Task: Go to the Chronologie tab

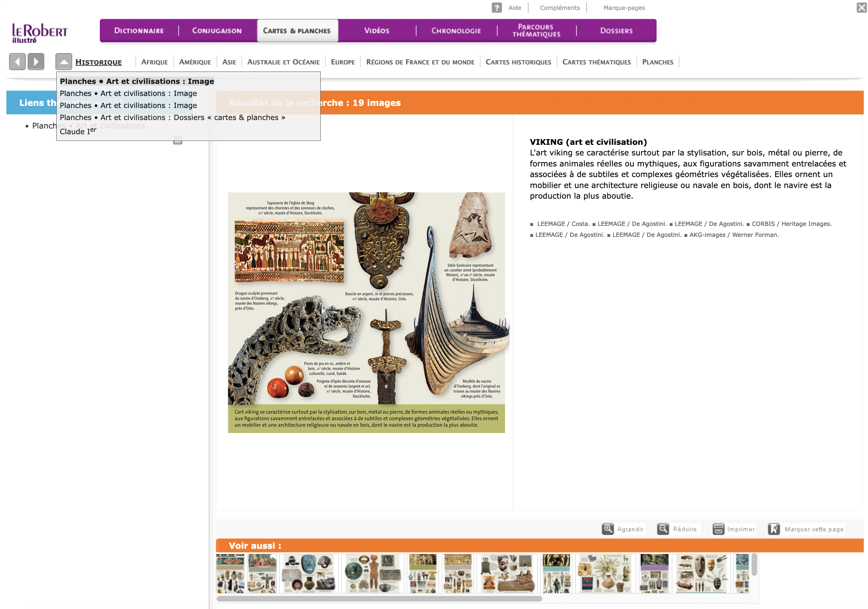Action: [x=456, y=30]
